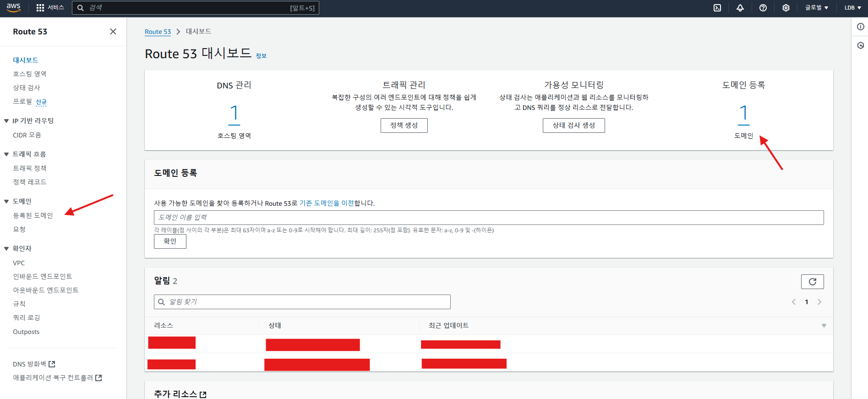Sort by the 최근 업데이트 column header
This screenshot has width=868, height=399.
coord(448,326)
